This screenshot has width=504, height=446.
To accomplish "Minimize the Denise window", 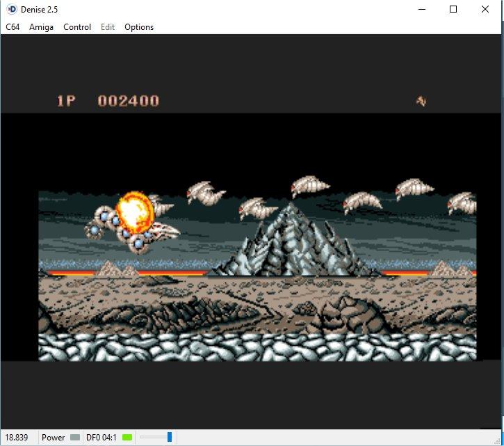I will pyautogui.click(x=422, y=9).
